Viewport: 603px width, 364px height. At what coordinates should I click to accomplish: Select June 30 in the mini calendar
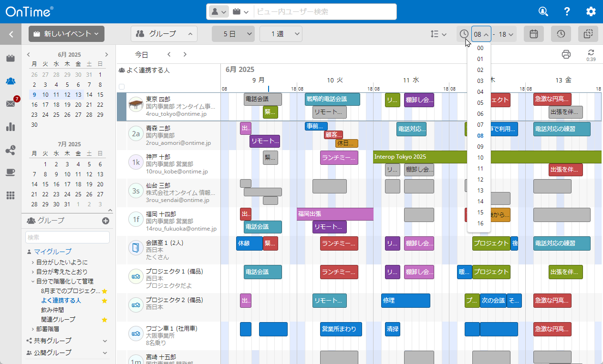[x=33, y=125]
